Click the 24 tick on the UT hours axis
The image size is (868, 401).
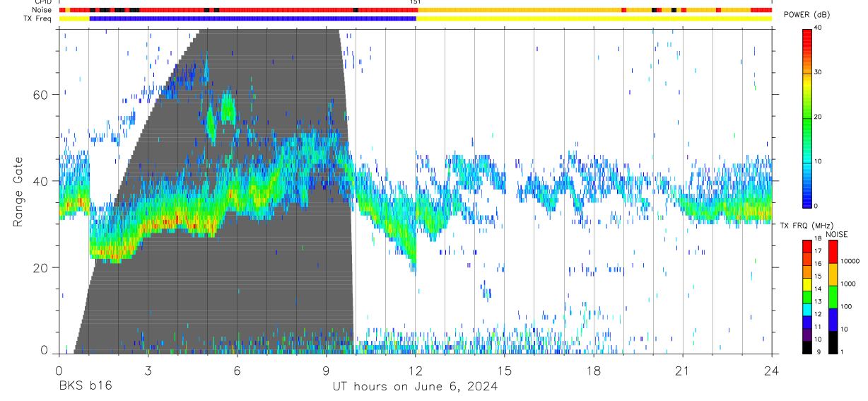pyautogui.click(x=772, y=370)
